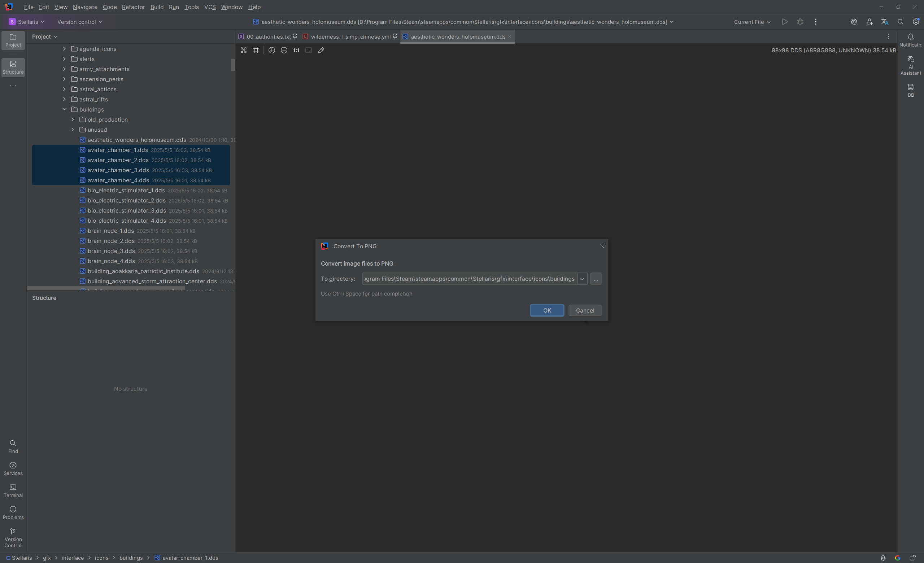Click the icons breadcrumb in navigation bar
This screenshot has width=924, height=563.
[x=102, y=558]
